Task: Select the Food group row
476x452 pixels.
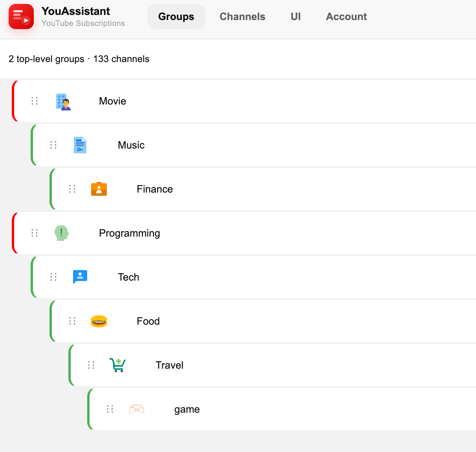Action: click(263, 321)
